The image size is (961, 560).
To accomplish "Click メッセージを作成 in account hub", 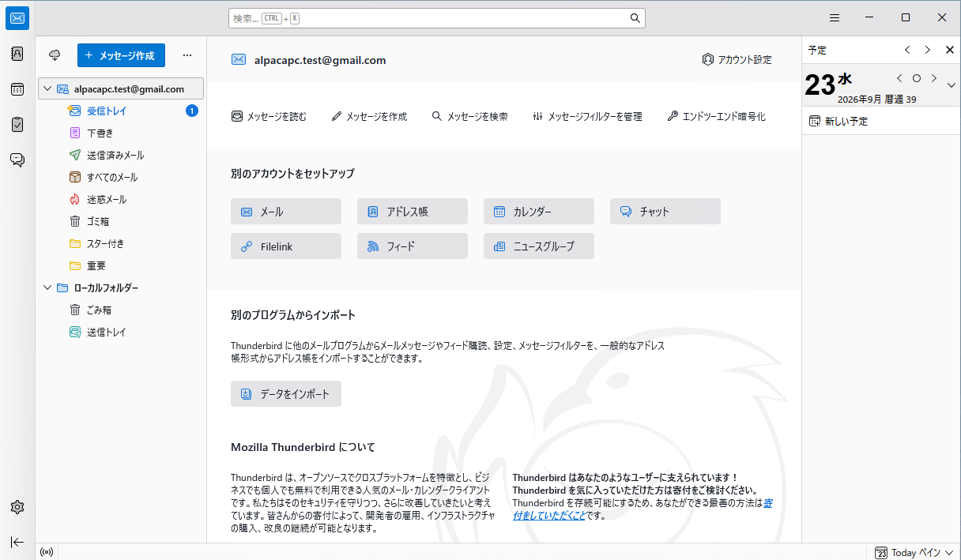I will coord(369,117).
